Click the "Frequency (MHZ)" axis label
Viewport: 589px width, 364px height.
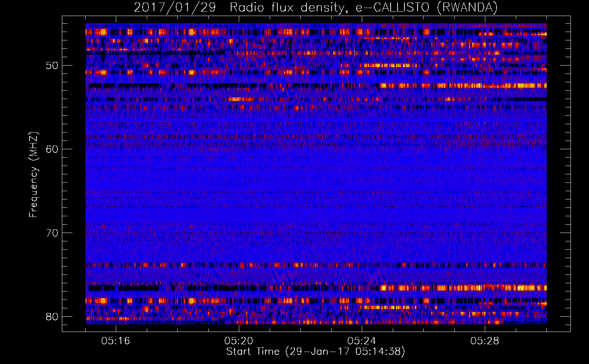[33, 175]
